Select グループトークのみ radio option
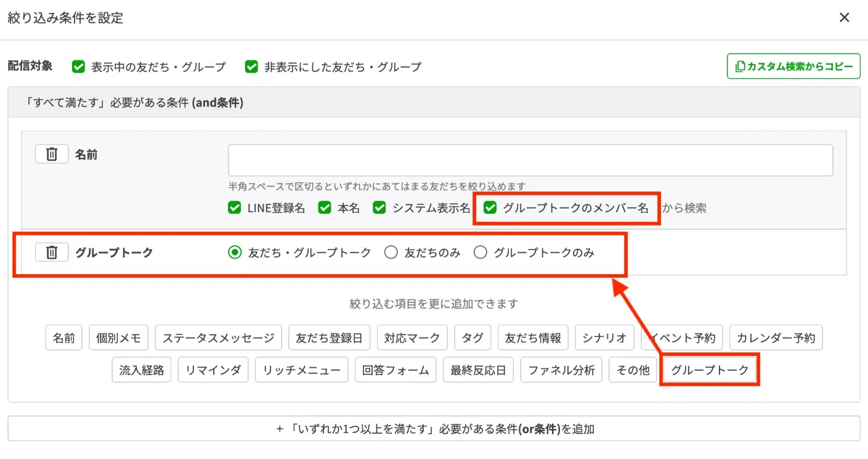The image size is (868, 459). pos(480,253)
